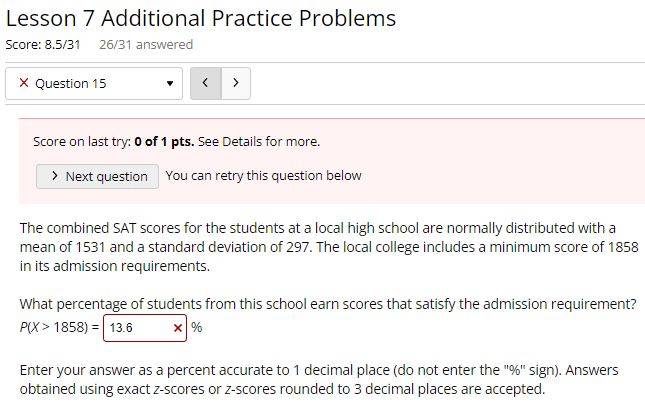Click the 'Enter your answer as a percent' instructions
This screenshot has height=411, width=645.
(319, 379)
